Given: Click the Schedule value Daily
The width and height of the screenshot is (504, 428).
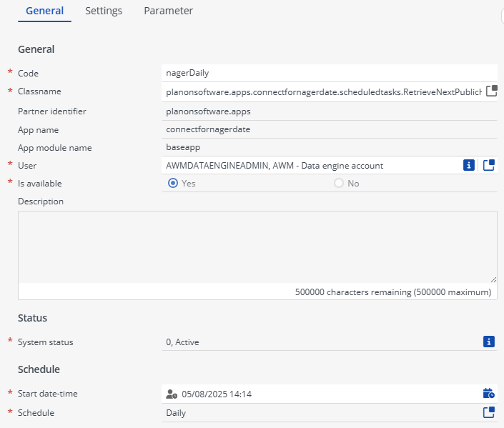Looking at the screenshot, I should tap(176, 413).
